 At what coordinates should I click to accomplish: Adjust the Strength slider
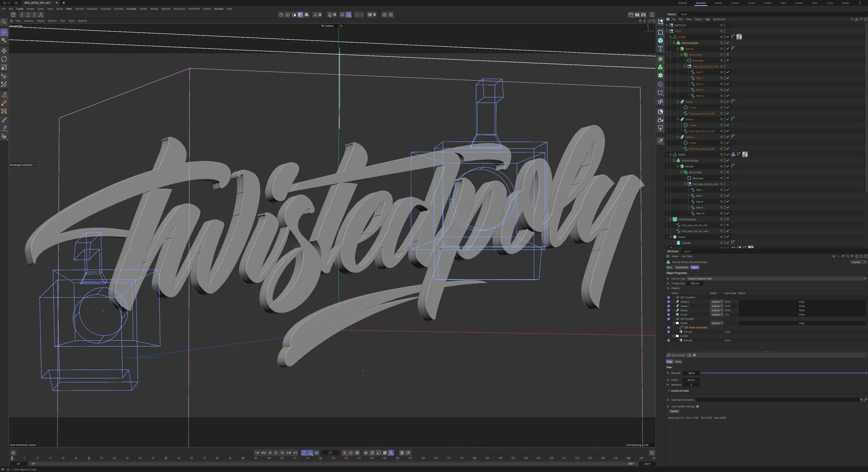pyautogui.click(x=783, y=373)
